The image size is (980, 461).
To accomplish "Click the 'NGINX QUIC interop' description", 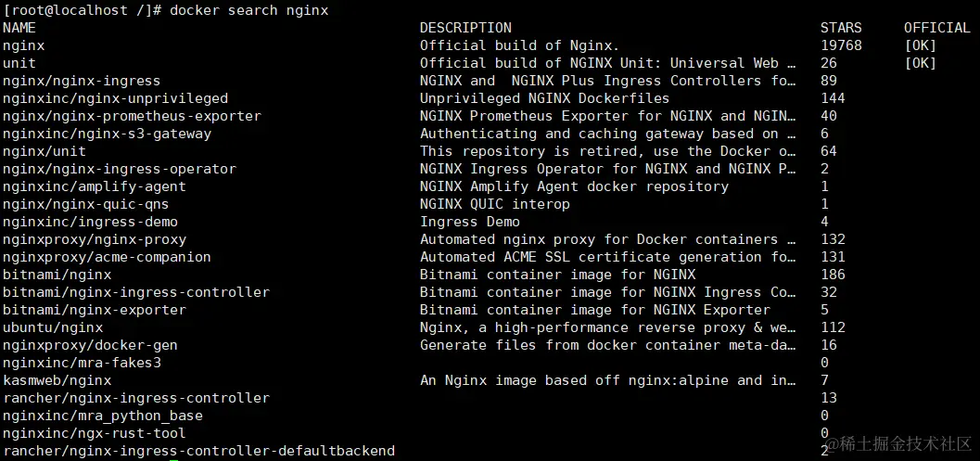I will pos(494,204).
